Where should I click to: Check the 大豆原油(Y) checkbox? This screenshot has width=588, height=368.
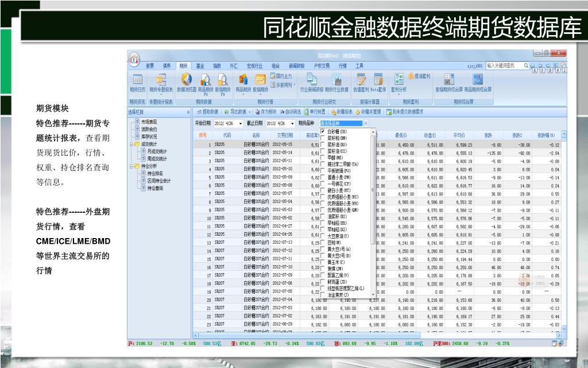point(323,236)
